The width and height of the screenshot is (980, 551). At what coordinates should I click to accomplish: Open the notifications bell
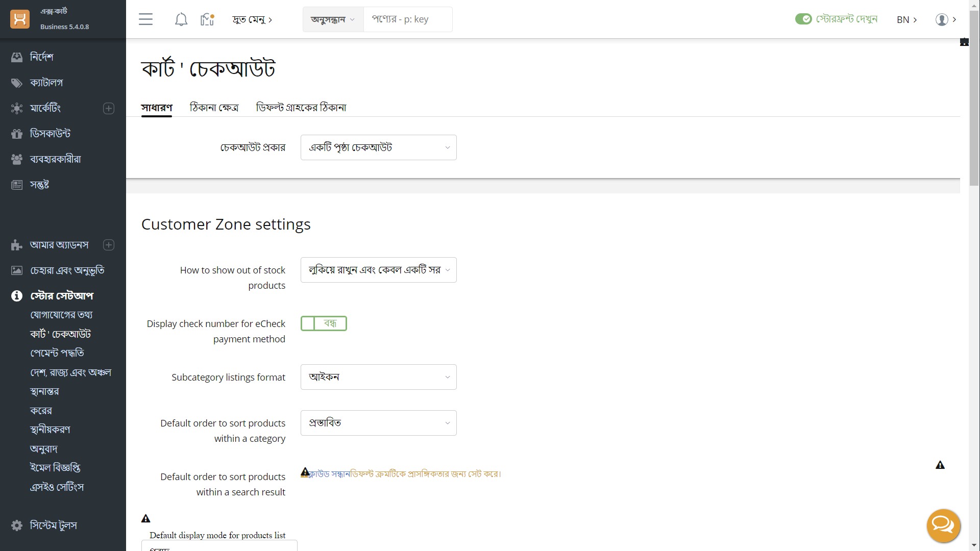[181, 19]
